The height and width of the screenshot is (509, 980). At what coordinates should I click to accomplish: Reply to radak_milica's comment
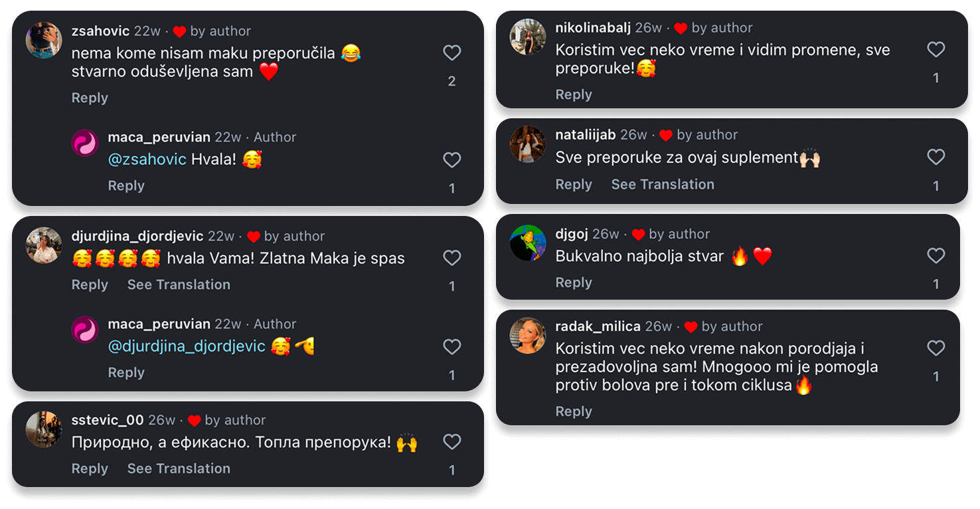pyautogui.click(x=574, y=411)
